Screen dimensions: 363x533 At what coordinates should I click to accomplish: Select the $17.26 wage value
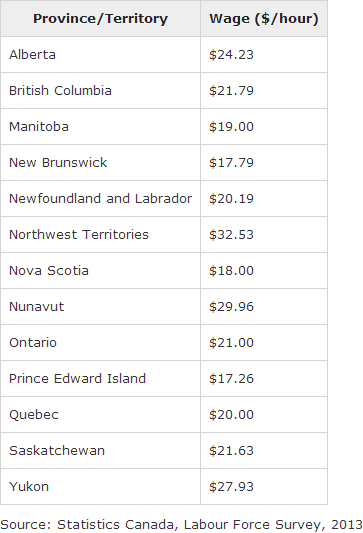pos(231,379)
